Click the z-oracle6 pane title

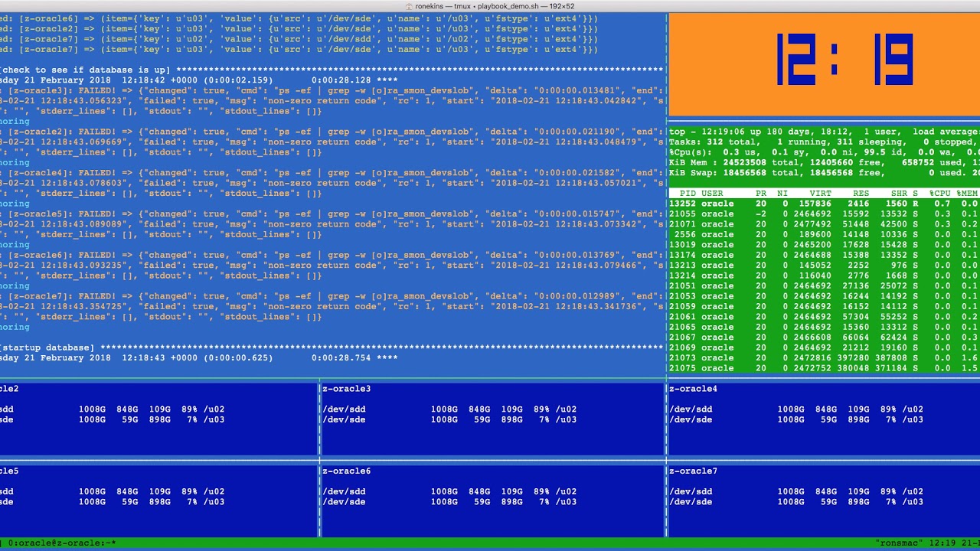tap(346, 471)
